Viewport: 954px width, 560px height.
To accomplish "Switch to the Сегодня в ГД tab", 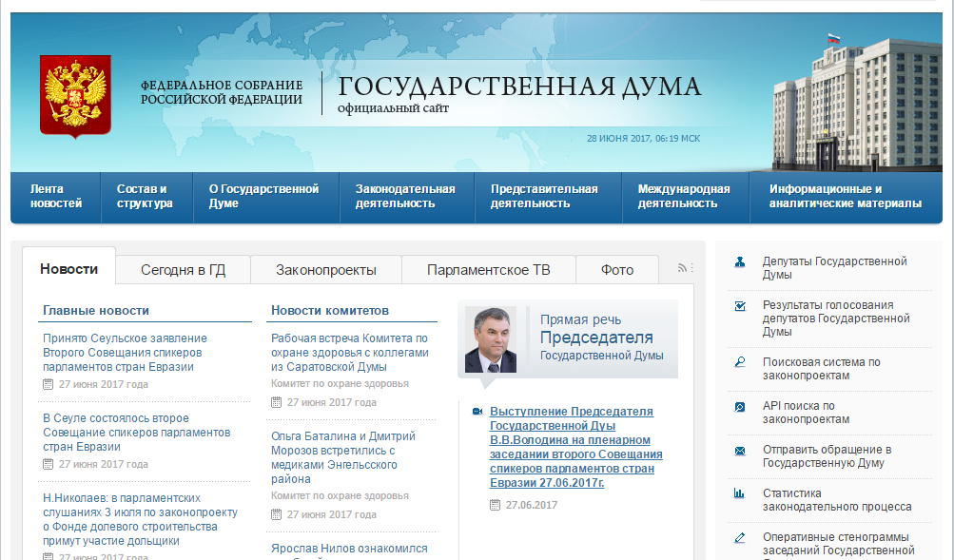I will [184, 270].
